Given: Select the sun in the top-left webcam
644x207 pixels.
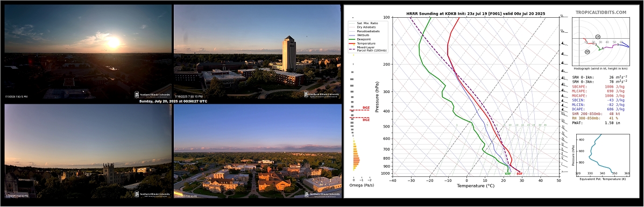Looking at the screenshot, I should (x=113, y=42).
